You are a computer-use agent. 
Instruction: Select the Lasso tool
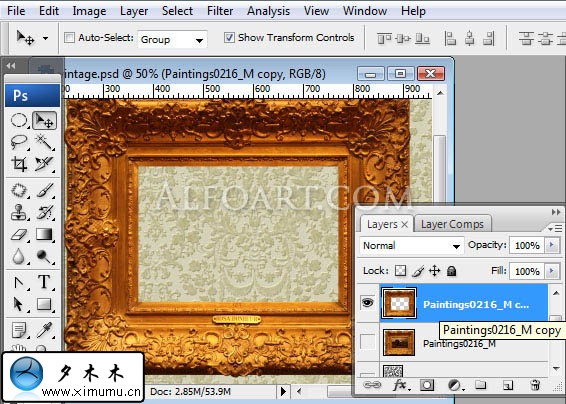19,142
